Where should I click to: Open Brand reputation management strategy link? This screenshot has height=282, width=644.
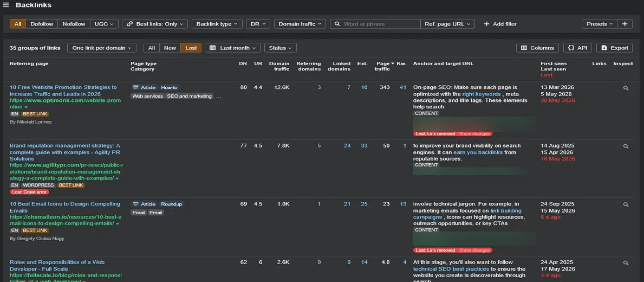(x=65, y=152)
